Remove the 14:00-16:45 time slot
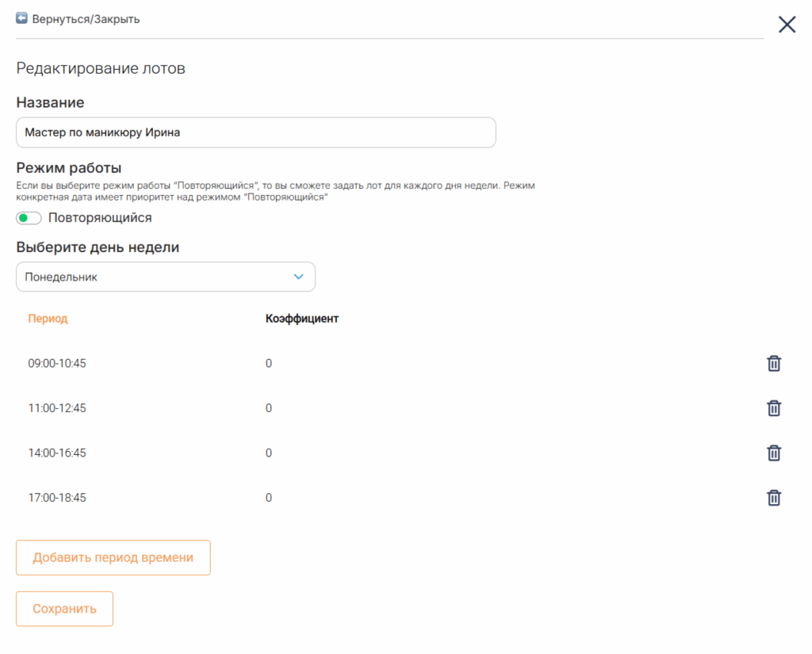Image resolution: width=812 pixels, height=654 pixels. pyautogui.click(x=774, y=453)
